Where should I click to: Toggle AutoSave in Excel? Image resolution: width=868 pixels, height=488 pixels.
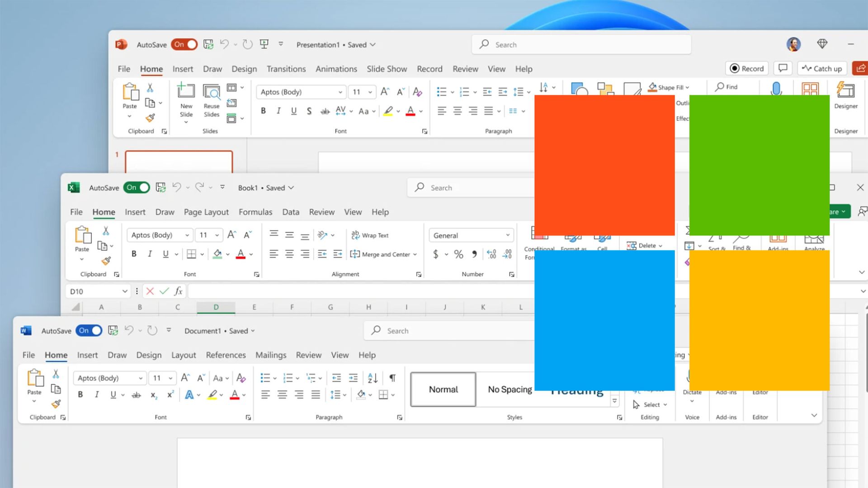click(x=136, y=187)
